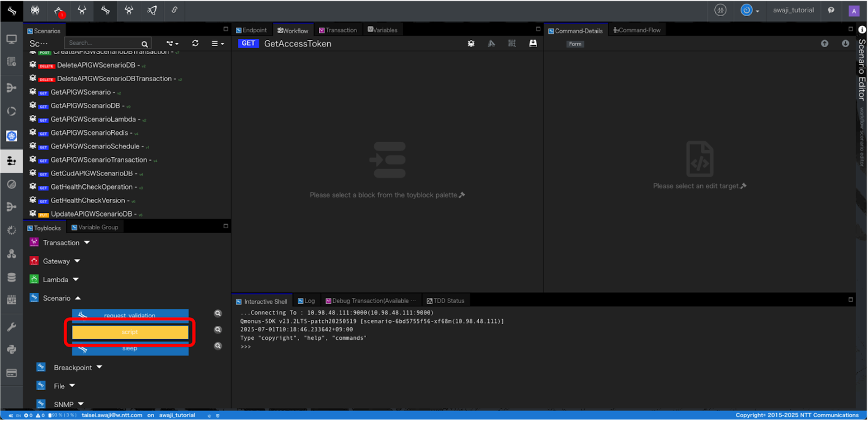This screenshot has width=868, height=421.
Task: Click the Form button in Command-Details
Action: [575, 44]
